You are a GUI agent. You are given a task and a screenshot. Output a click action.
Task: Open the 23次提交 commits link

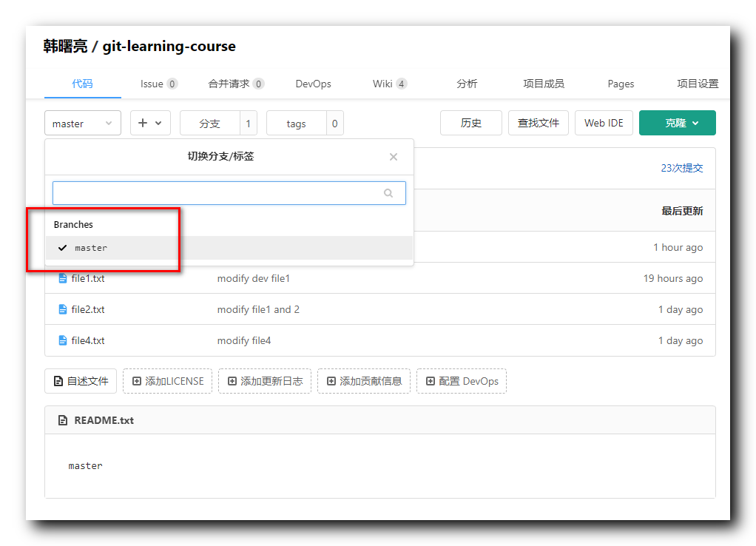[x=682, y=168]
